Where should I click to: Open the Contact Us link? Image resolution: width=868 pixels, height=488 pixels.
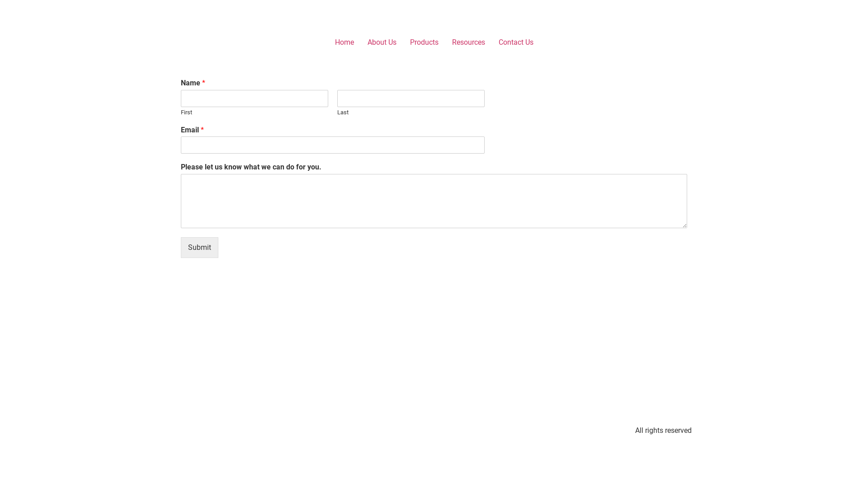516,42
